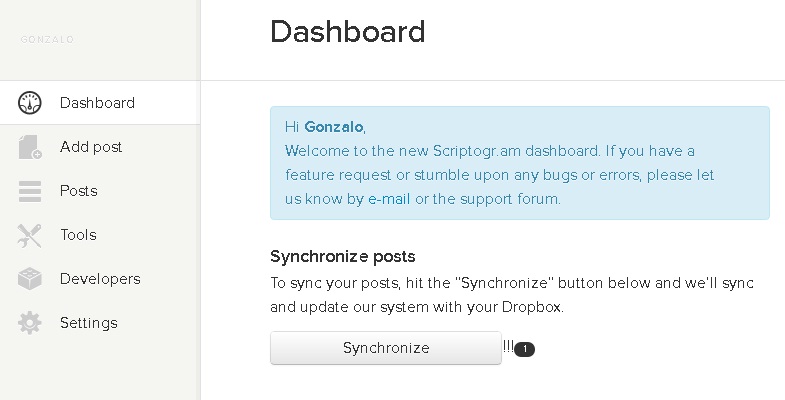
Task: Open the Settings text menu entry
Action: pos(89,323)
